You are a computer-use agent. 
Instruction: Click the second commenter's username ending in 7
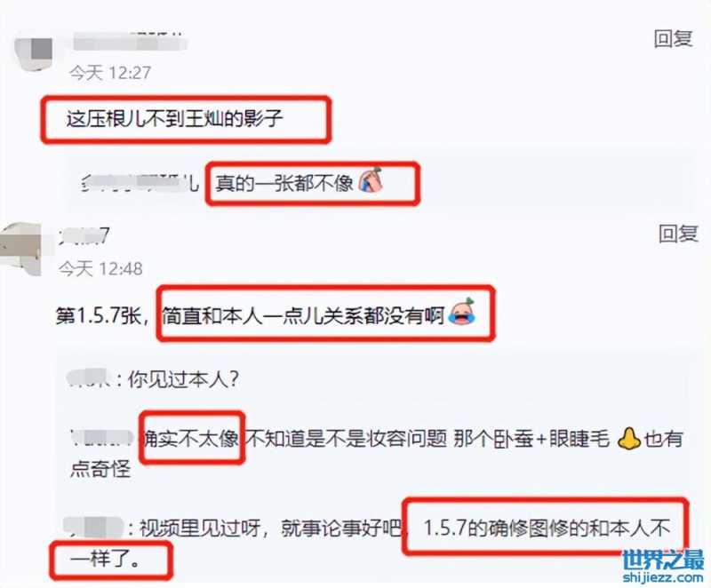(84, 236)
